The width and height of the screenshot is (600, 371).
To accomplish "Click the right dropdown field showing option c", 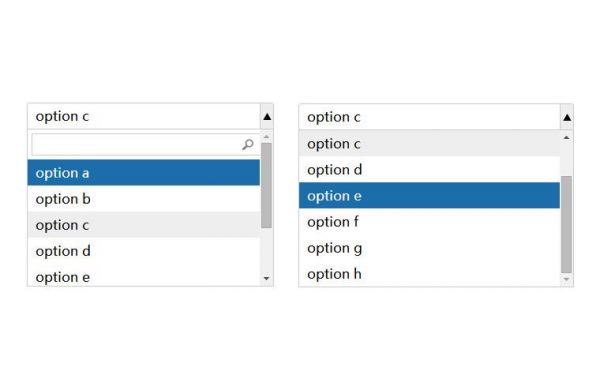I will pyautogui.click(x=429, y=117).
